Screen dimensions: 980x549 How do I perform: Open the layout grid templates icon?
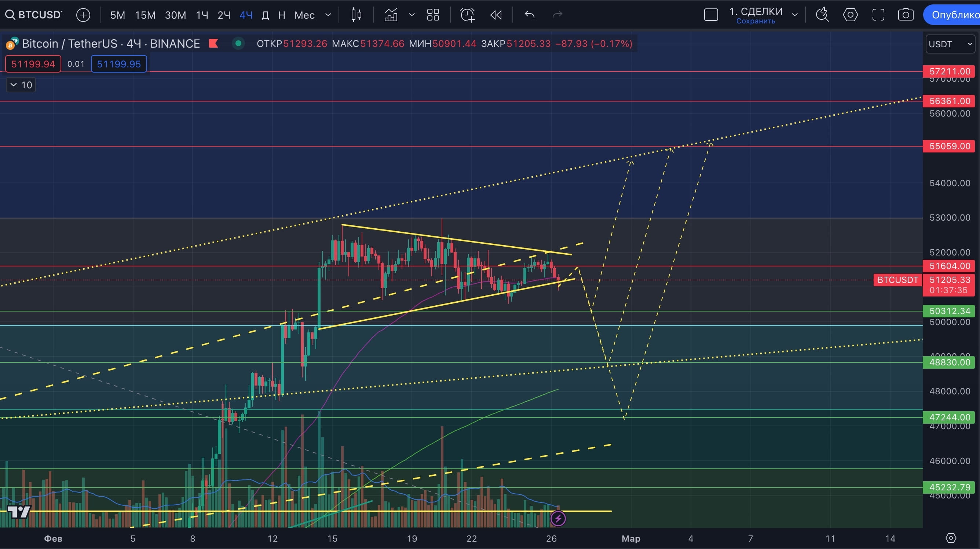pos(433,15)
